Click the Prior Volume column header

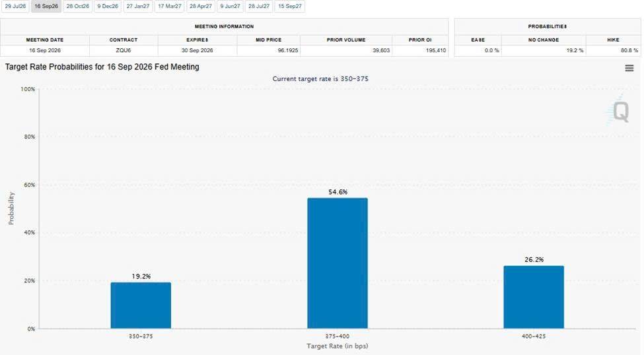coord(346,40)
